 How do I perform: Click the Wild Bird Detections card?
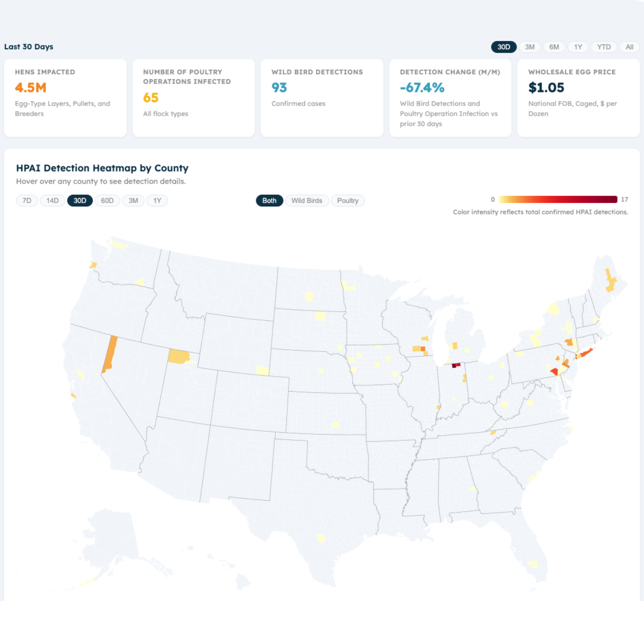point(322,98)
